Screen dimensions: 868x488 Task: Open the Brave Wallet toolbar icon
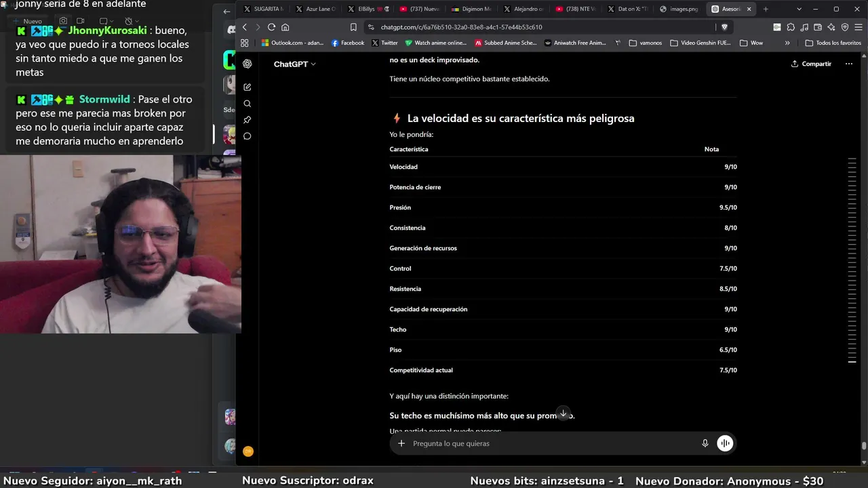(x=818, y=27)
